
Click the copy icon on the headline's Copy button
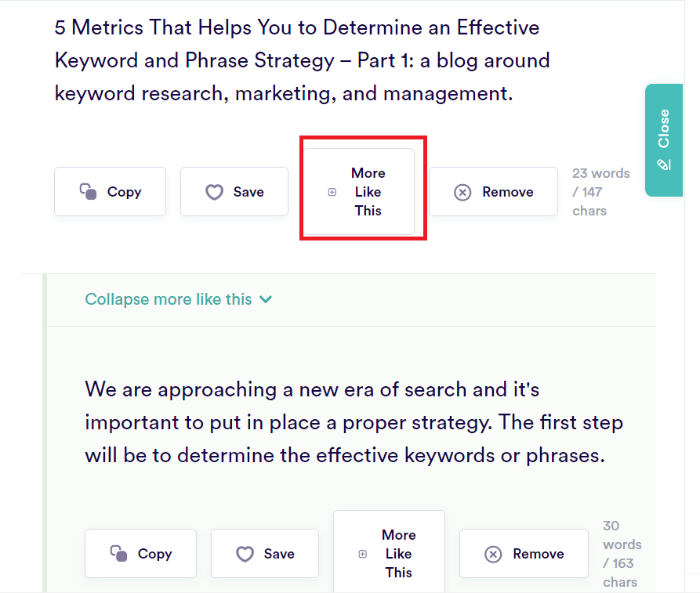88,191
